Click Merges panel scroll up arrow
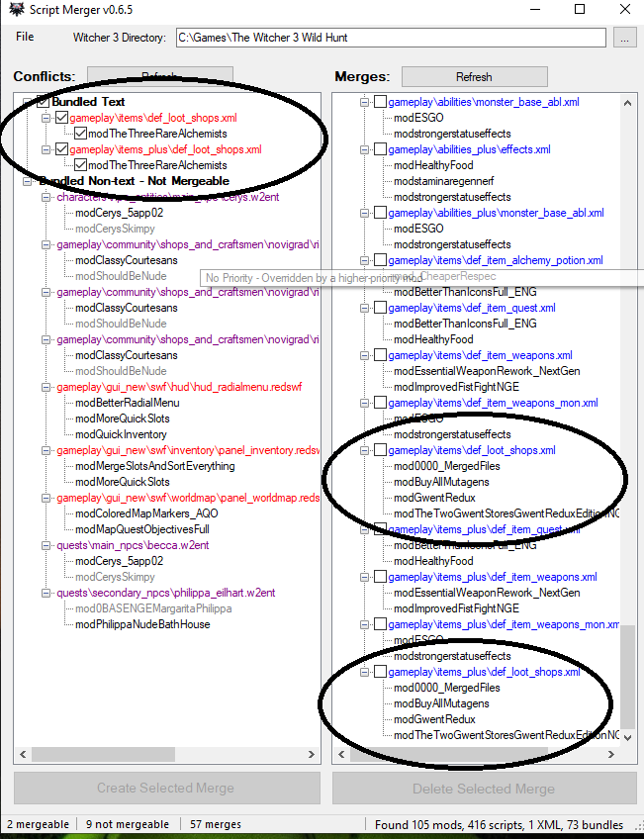 [627, 103]
